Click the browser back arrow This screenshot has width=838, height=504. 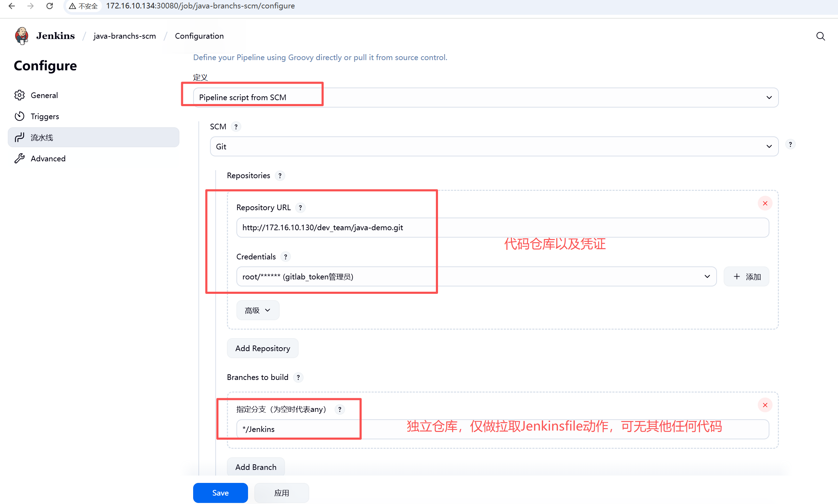pos(12,6)
